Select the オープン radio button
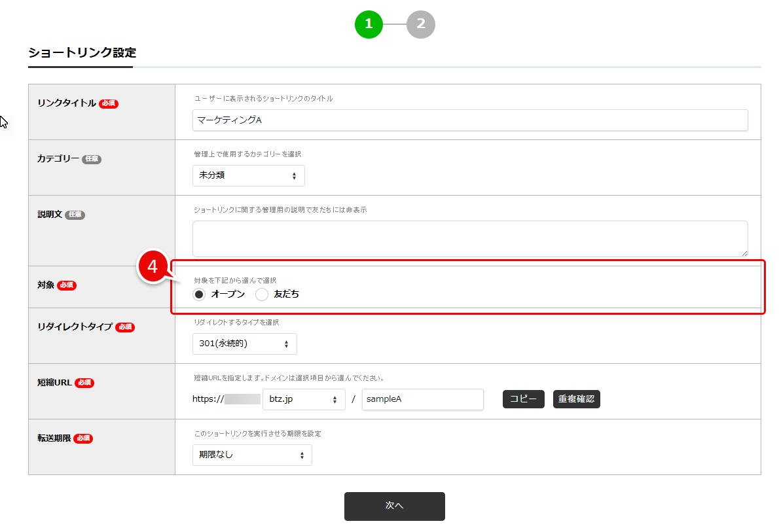 [x=199, y=294]
